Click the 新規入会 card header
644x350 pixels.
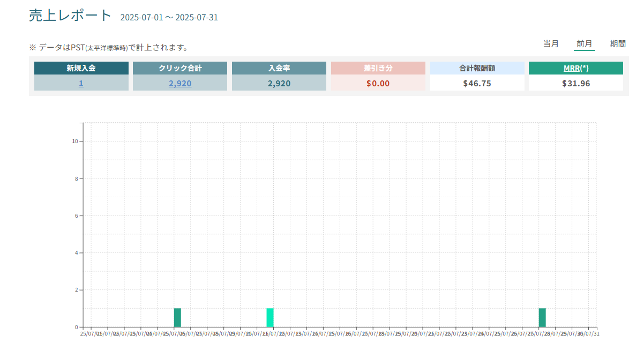pyautogui.click(x=81, y=68)
